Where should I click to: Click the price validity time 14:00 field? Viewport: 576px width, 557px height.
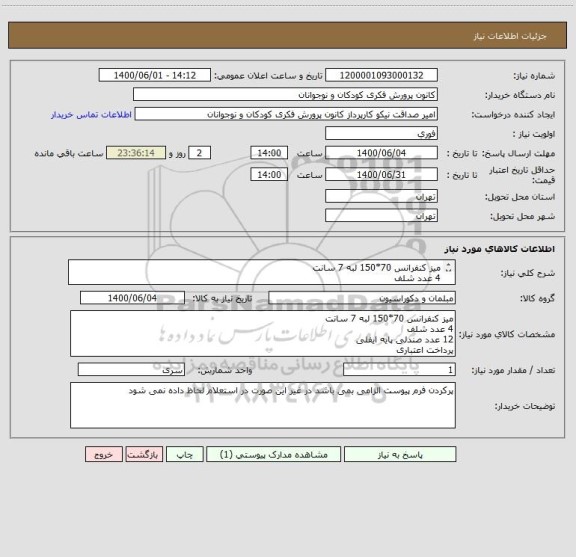tap(269, 175)
